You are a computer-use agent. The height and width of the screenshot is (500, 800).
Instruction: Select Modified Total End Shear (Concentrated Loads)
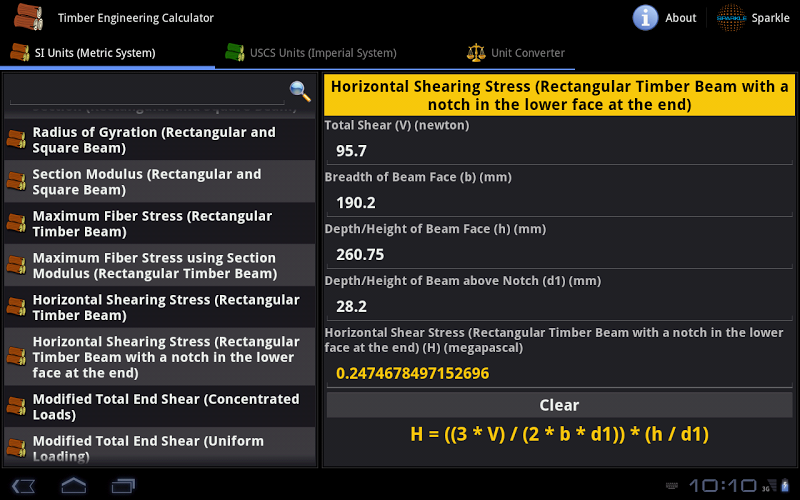[x=160, y=407]
